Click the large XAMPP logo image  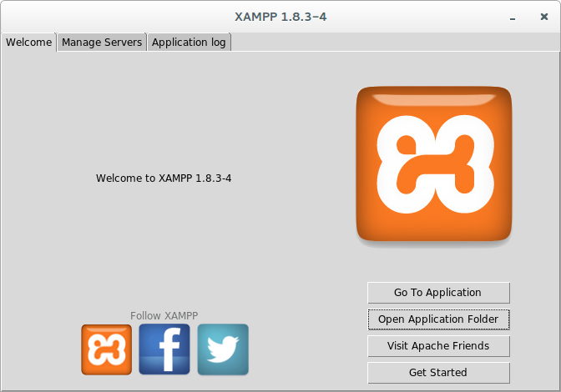pos(433,164)
